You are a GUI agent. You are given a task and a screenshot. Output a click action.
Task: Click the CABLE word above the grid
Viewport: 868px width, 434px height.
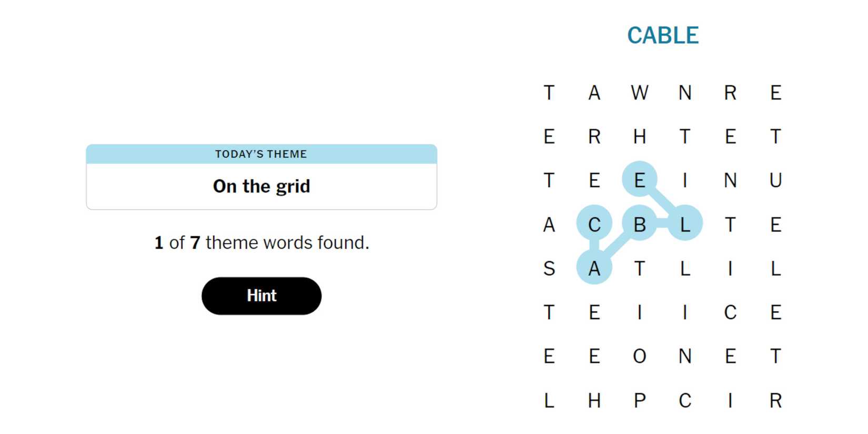click(663, 36)
